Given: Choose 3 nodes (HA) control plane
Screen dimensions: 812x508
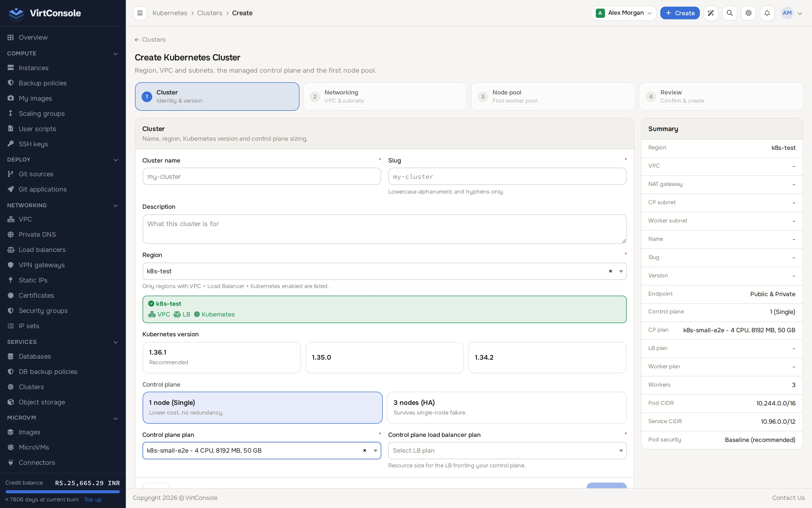Looking at the screenshot, I should [507, 407].
